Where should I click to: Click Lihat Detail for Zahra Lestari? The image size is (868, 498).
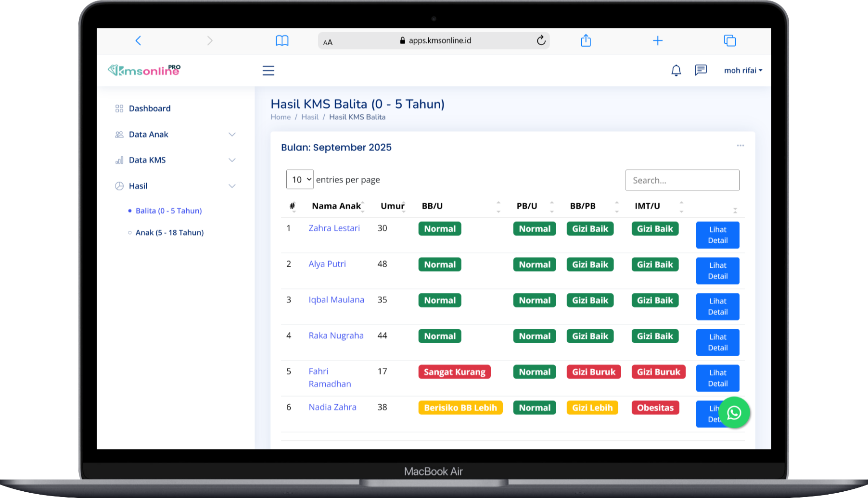point(717,235)
